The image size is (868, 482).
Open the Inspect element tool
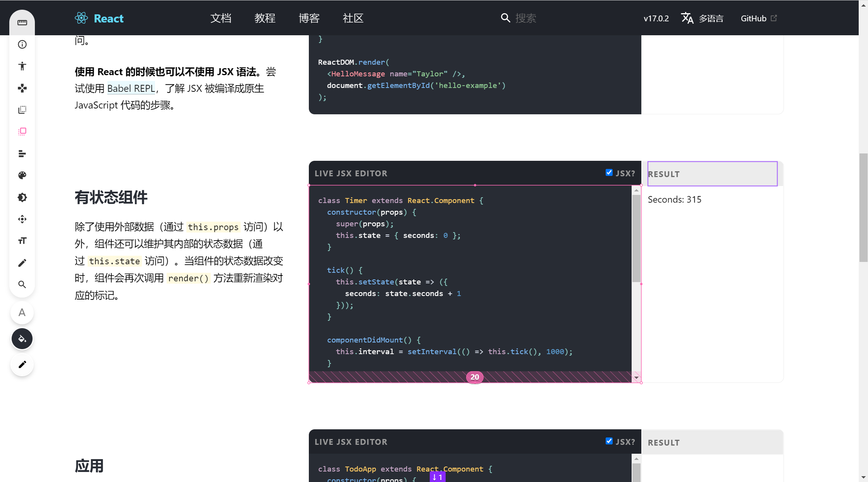pos(22,44)
